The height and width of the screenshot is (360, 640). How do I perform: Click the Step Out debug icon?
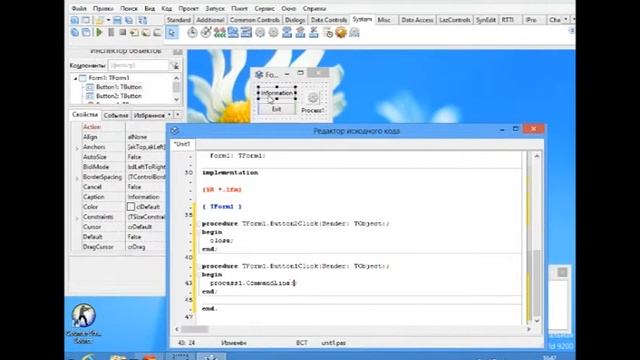coord(157,33)
